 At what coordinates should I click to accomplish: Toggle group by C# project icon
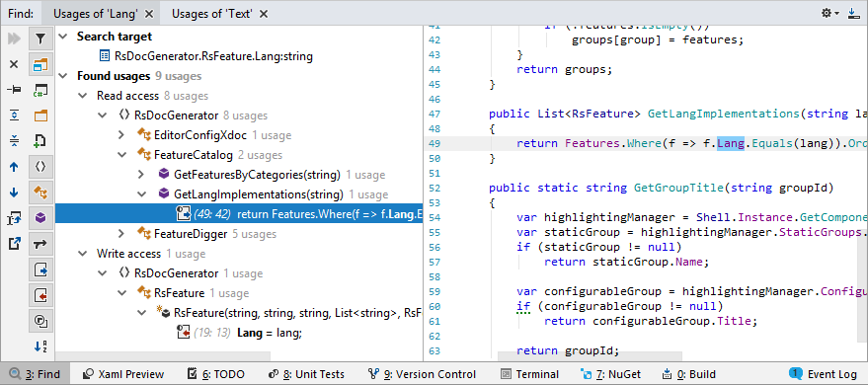point(40,90)
